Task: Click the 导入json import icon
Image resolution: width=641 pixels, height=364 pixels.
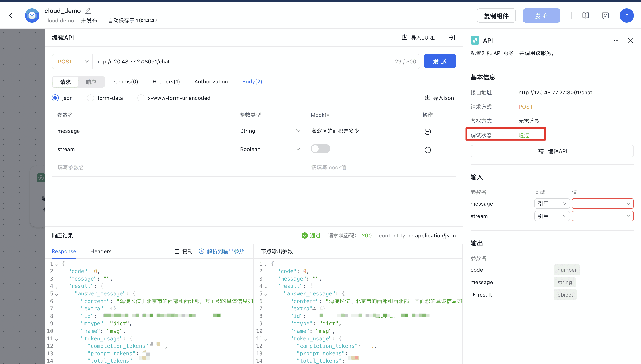Action: click(x=428, y=98)
